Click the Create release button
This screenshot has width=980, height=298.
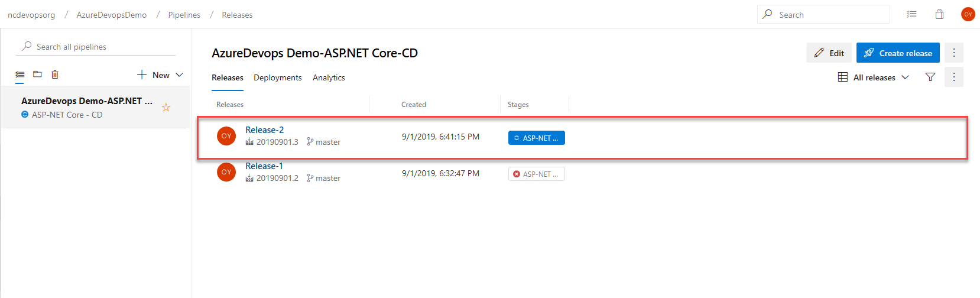(898, 53)
